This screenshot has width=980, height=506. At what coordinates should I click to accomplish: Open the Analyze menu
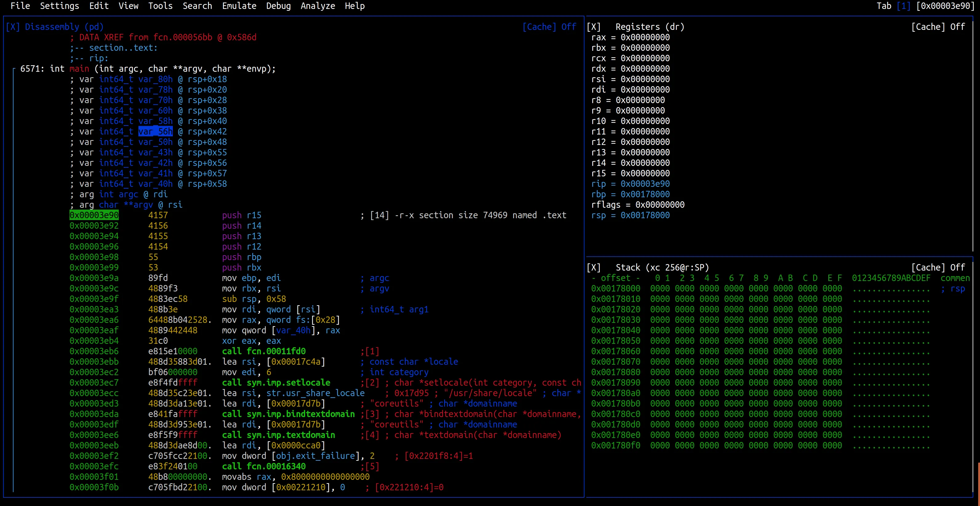pyautogui.click(x=318, y=6)
